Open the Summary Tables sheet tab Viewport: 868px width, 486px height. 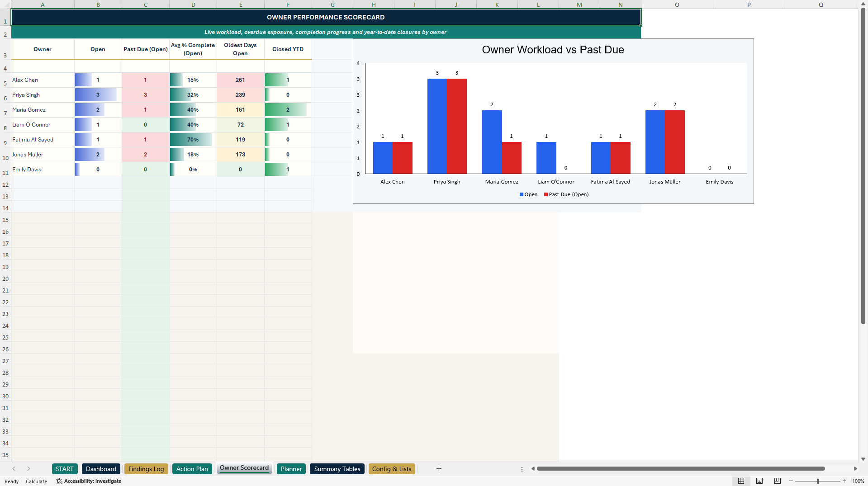click(337, 469)
